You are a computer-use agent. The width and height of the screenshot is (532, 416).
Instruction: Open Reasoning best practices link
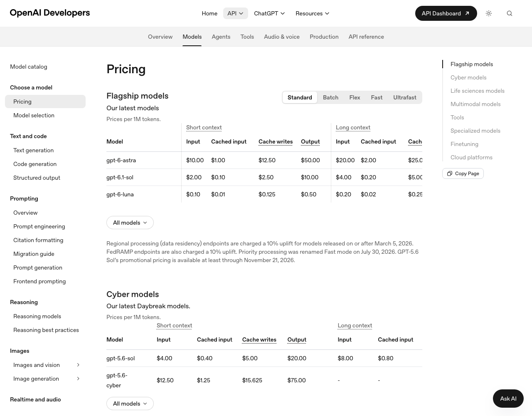pyautogui.click(x=46, y=330)
